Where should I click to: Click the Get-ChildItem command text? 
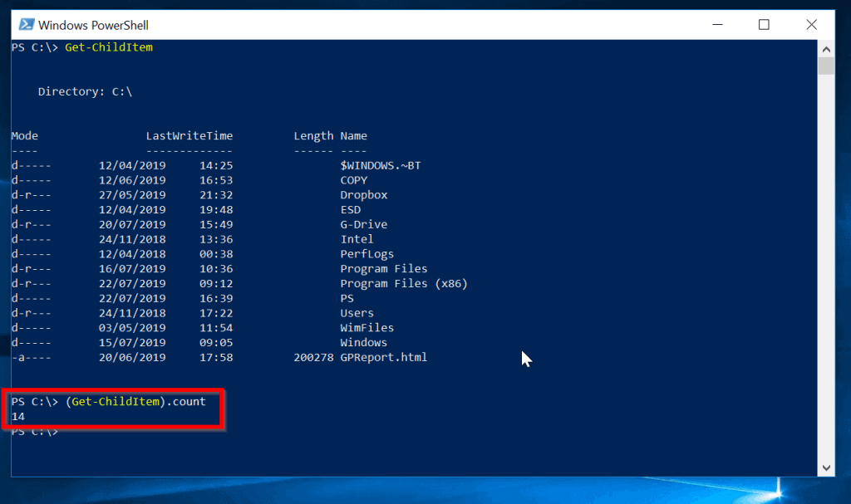click(108, 47)
